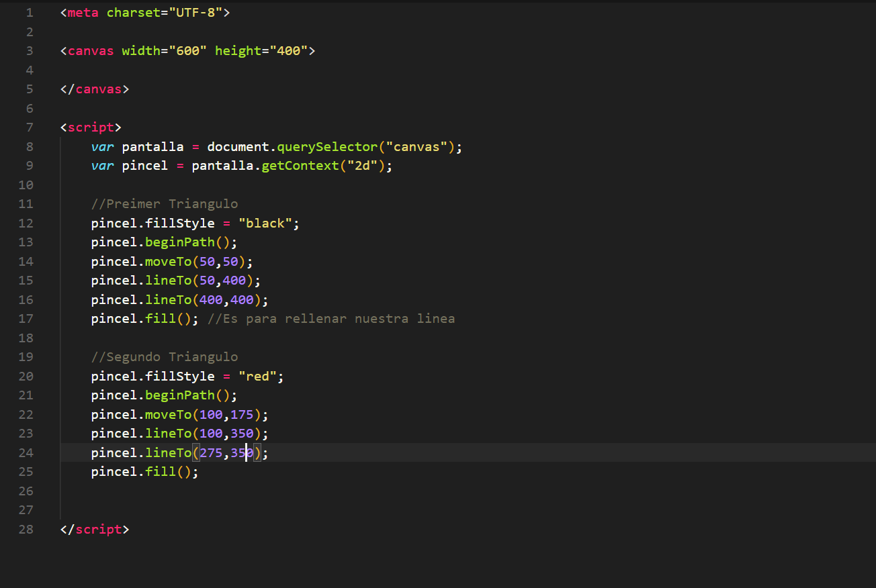The height and width of the screenshot is (588, 876).
Task: Click pincel.fill(); on line 17
Action: coord(145,318)
